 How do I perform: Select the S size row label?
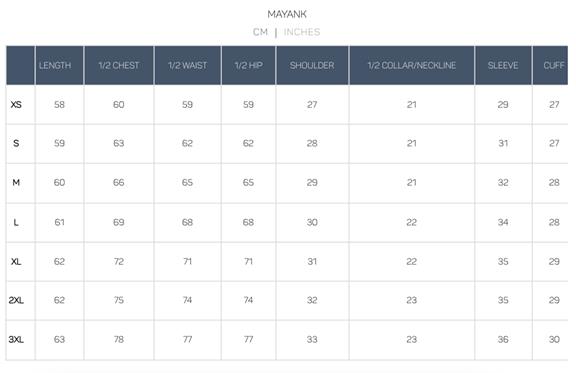point(16,143)
